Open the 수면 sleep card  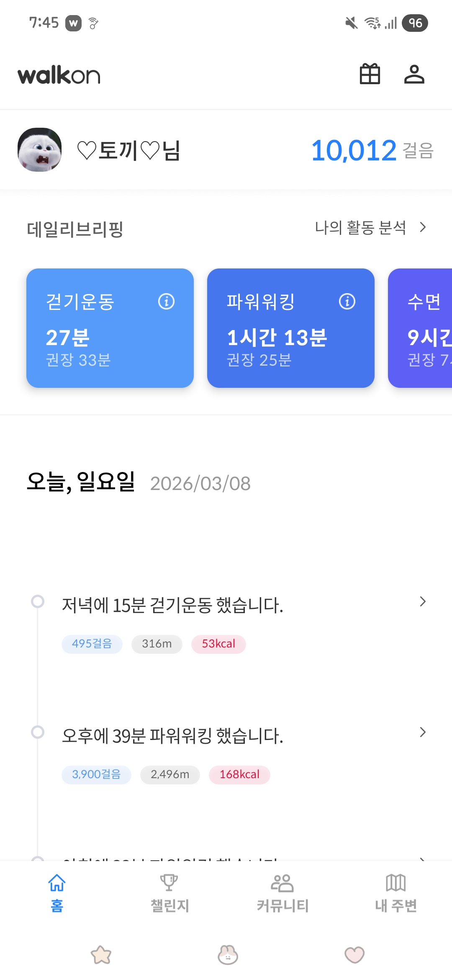[421, 328]
